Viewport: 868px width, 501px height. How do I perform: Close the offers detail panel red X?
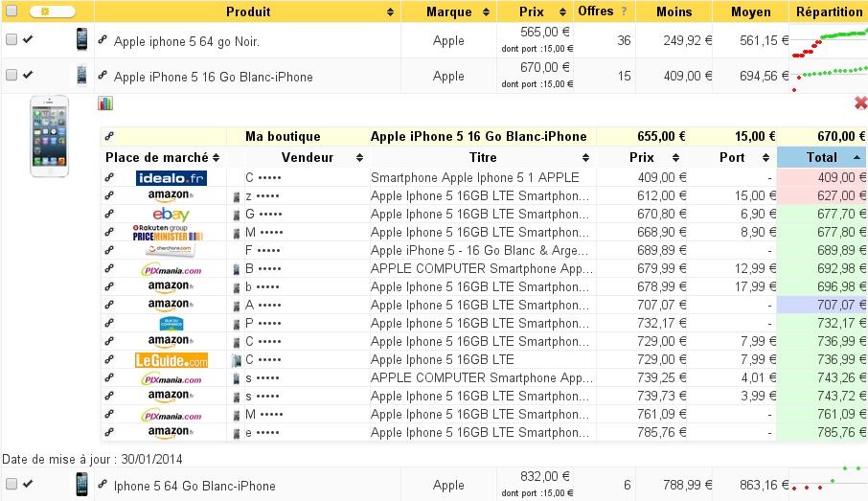[860, 102]
